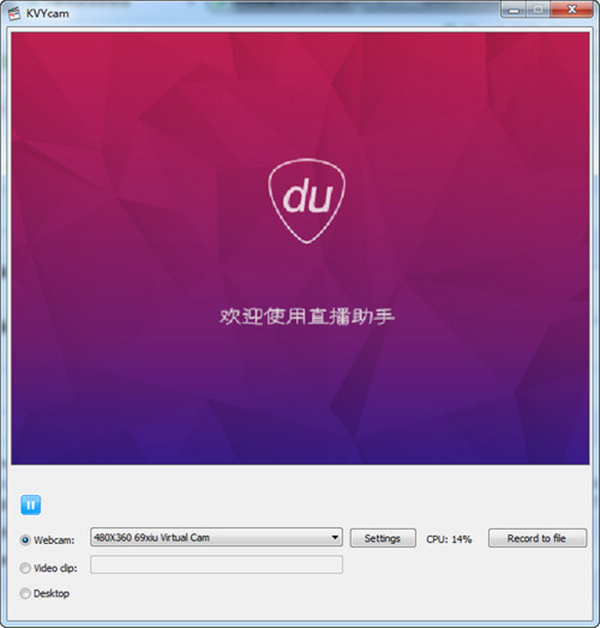
Task: Start recording with Record to file
Action: [x=537, y=538]
